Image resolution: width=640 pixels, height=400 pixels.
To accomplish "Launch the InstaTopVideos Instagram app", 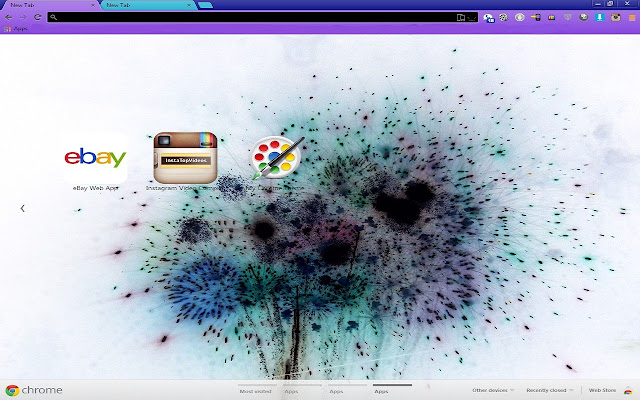I will [x=185, y=158].
